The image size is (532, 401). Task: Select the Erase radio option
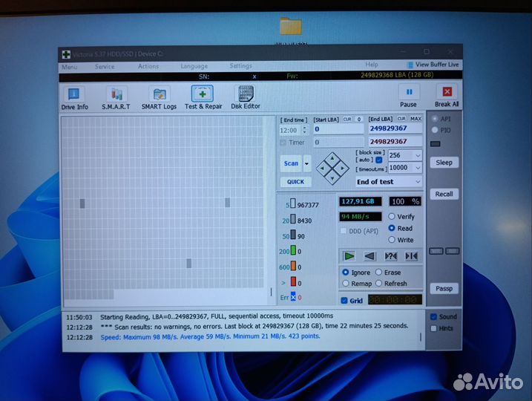[378, 273]
